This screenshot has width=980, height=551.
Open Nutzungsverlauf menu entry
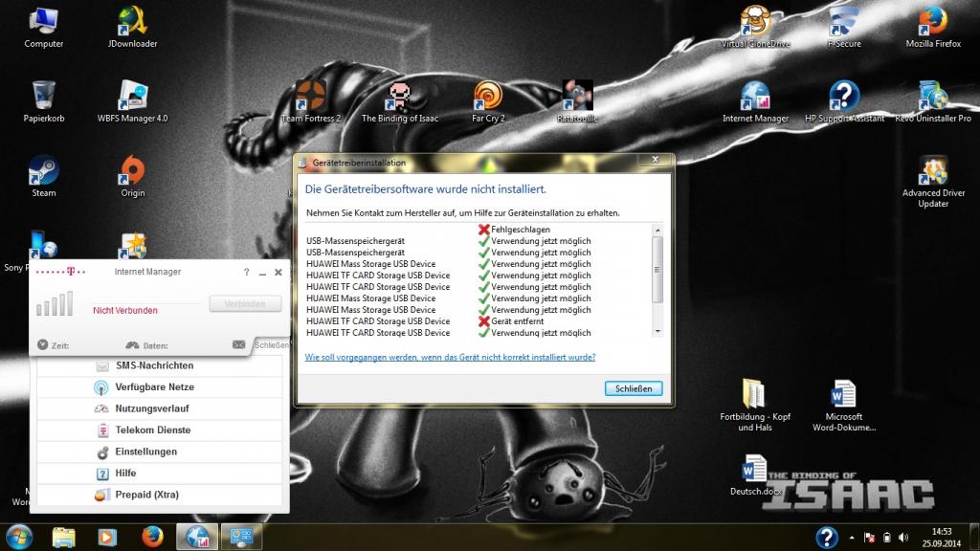160,408
